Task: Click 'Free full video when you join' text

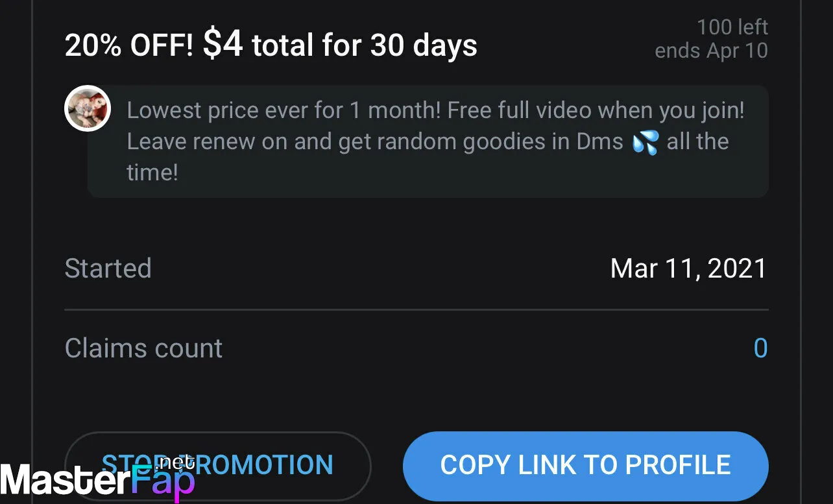Action: pyautogui.click(x=596, y=110)
